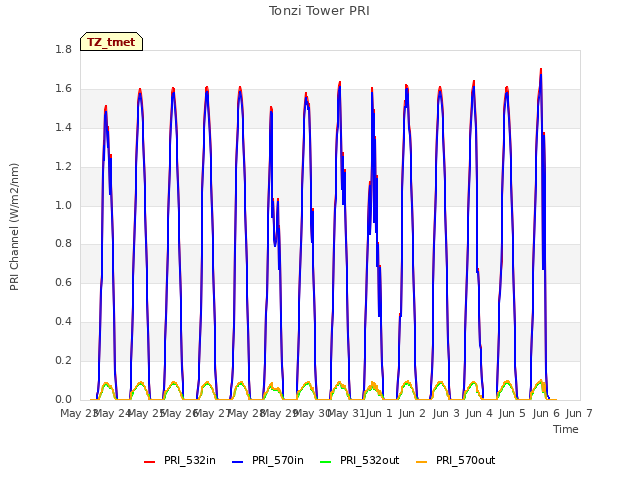
Task: Click the Jun 5 x-axis tick label
Action: (512, 413)
